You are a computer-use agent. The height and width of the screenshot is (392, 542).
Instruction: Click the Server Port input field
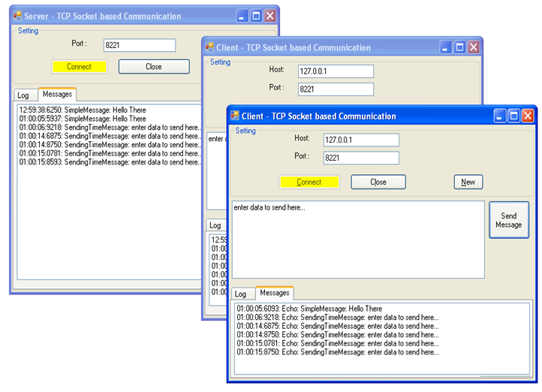[x=139, y=45]
